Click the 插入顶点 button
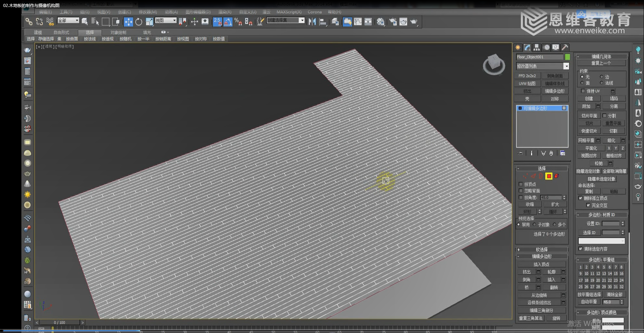This screenshot has width=644, height=333. pyautogui.click(x=542, y=264)
